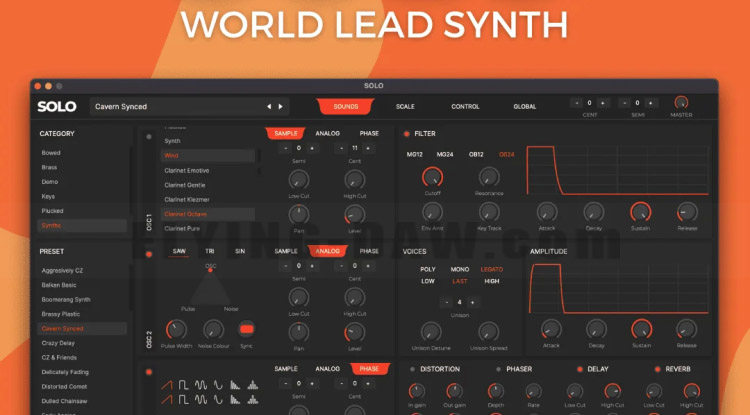This screenshot has height=415, width=750.
Task: Select the upper-row square waveform in OSC 3
Action: (184, 385)
